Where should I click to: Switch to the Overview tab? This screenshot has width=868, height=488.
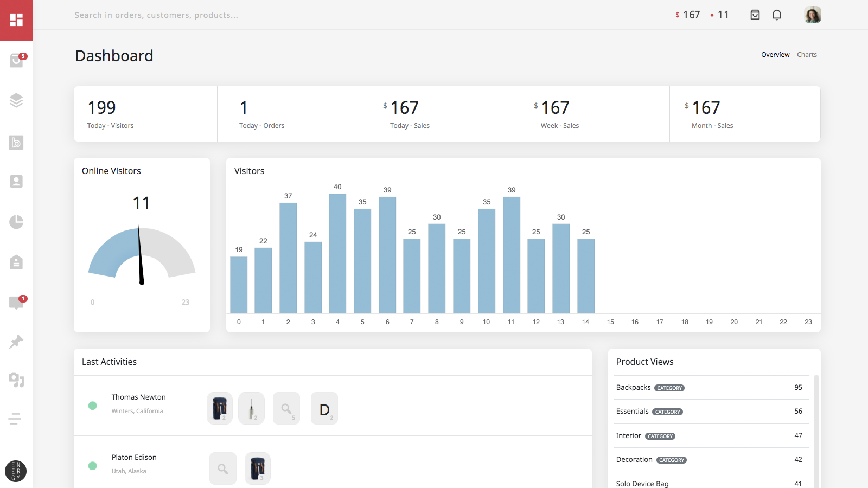coord(775,55)
